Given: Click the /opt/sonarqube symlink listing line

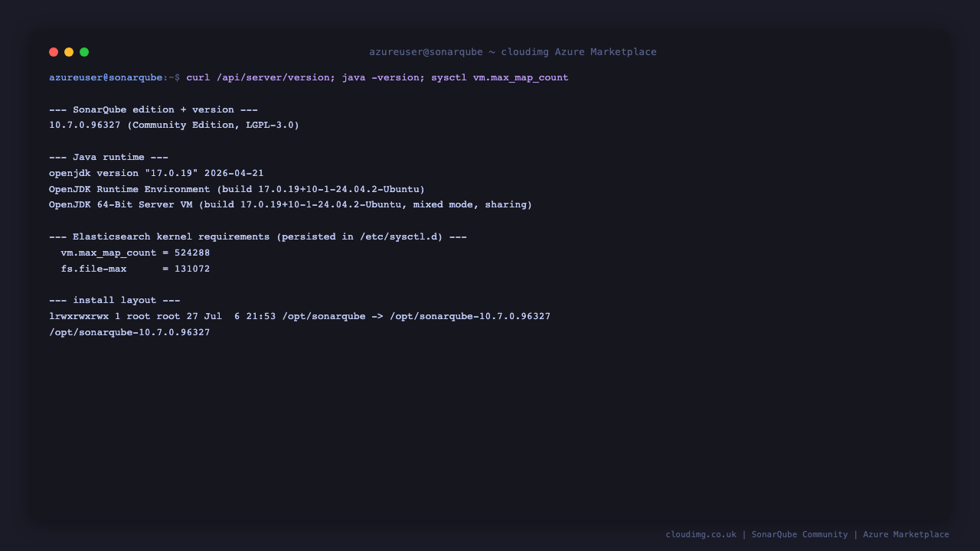Looking at the screenshot, I should (299, 316).
